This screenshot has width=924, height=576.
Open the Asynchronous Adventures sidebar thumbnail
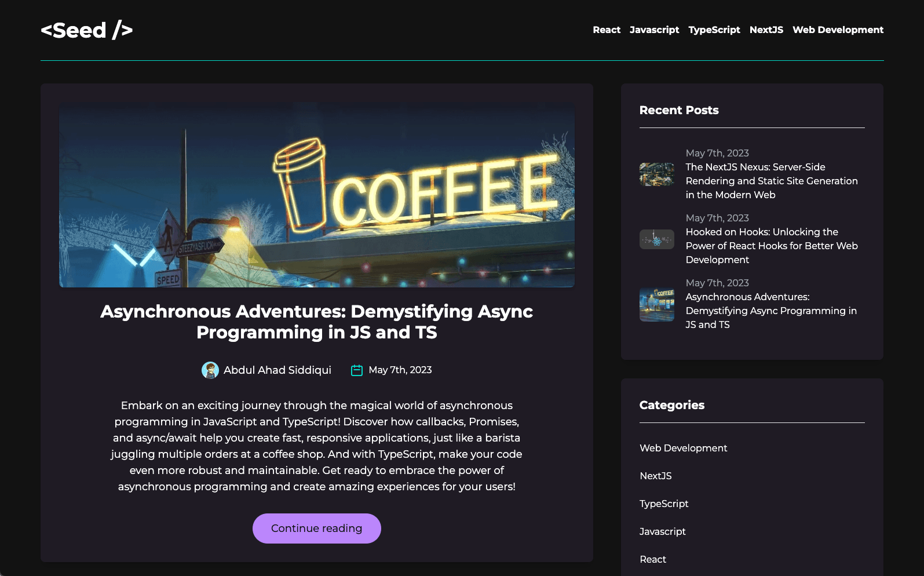point(656,304)
